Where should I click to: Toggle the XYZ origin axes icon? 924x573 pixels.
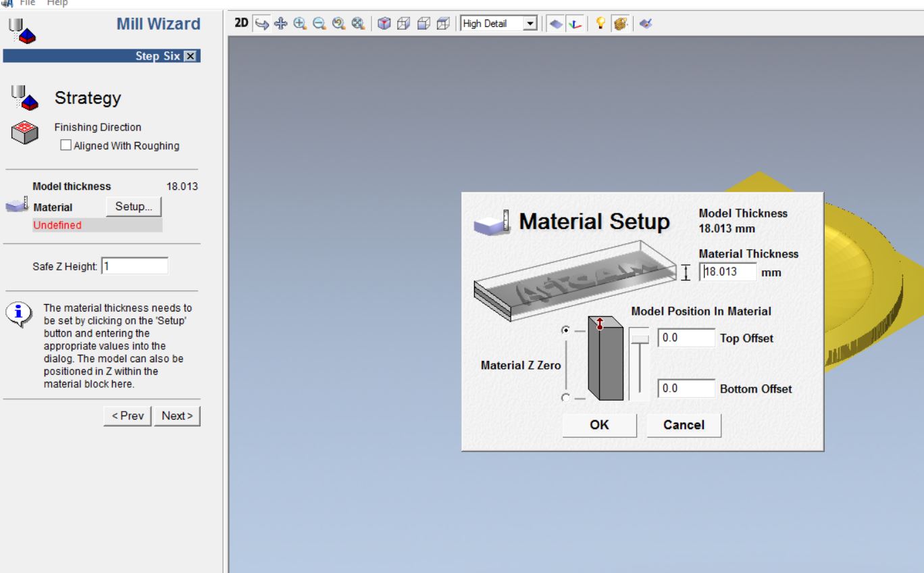point(575,24)
